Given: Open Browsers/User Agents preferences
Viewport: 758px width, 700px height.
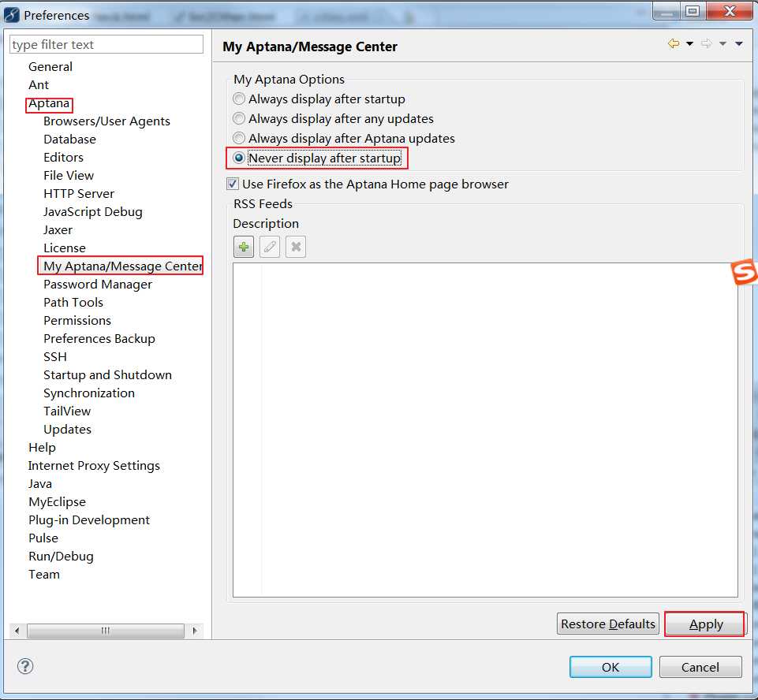Looking at the screenshot, I should (106, 121).
